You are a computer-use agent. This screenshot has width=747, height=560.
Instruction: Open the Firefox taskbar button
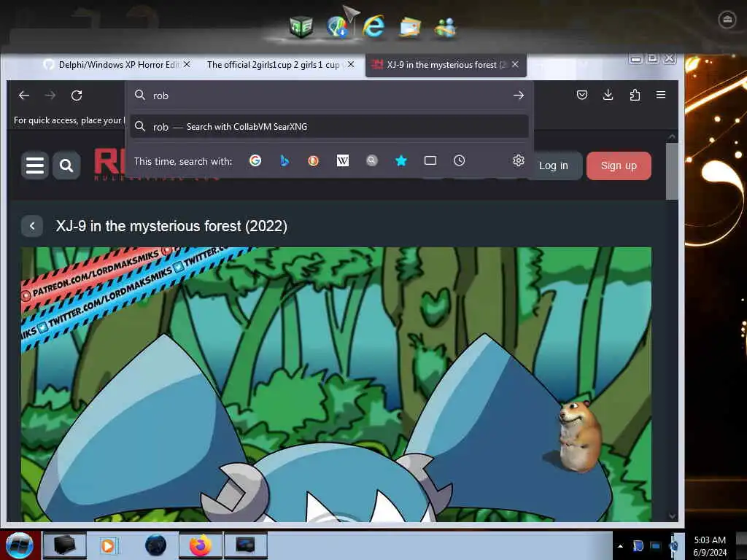pos(201,545)
